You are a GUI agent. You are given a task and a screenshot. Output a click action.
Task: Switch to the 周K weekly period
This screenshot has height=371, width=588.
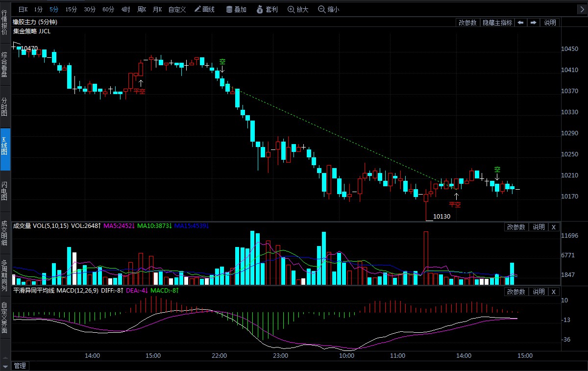tap(142, 9)
